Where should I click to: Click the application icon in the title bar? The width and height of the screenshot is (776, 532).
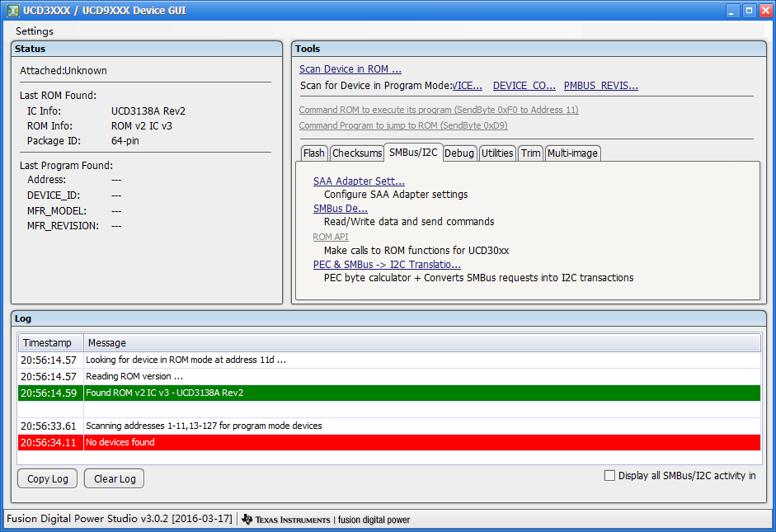point(12,11)
